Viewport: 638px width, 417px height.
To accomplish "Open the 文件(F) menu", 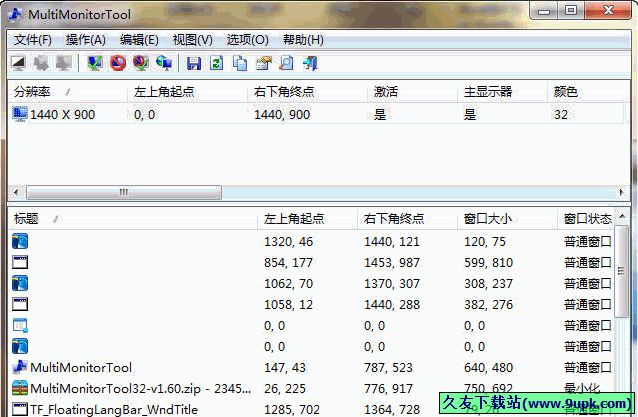I will (x=33, y=40).
